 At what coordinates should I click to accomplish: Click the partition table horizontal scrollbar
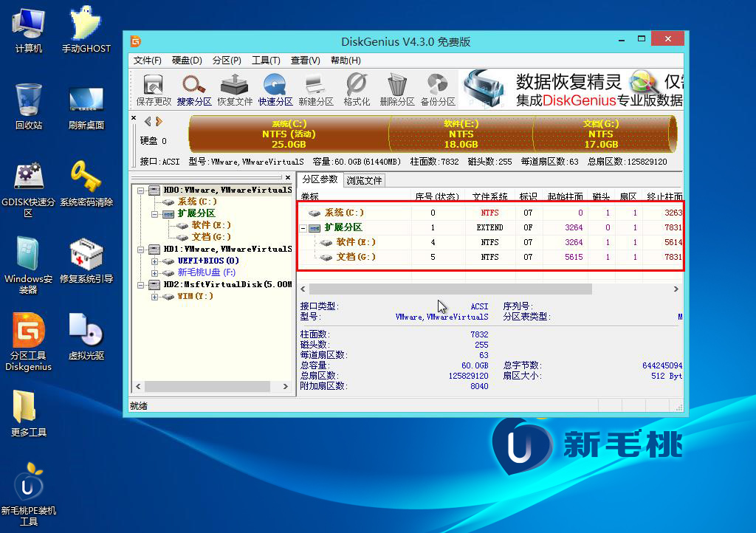pyautogui.click(x=450, y=289)
